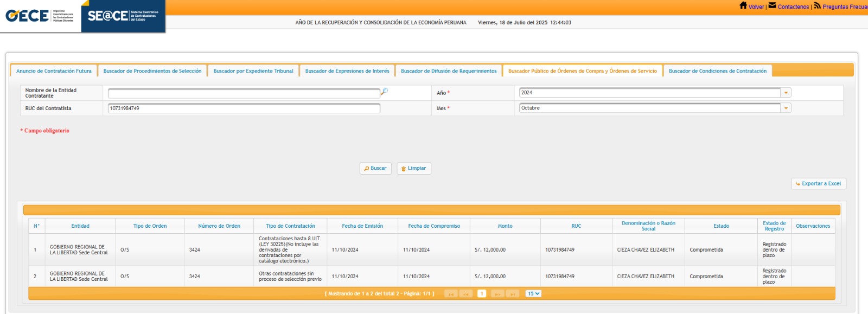
Task: Click Exportar a Excel
Action: (x=818, y=184)
